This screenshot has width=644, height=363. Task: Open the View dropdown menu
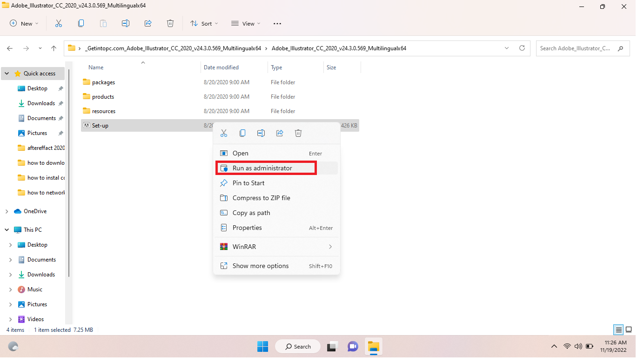[246, 23]
